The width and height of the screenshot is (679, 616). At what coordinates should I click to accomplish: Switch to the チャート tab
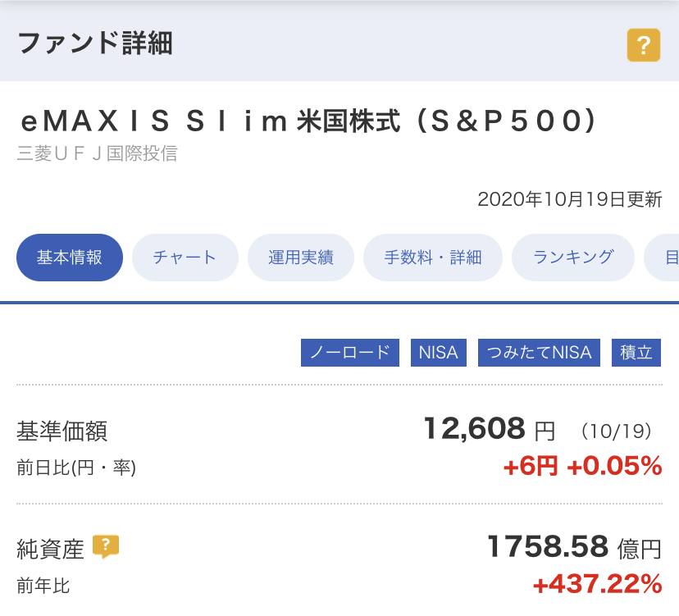click(185, 258)
